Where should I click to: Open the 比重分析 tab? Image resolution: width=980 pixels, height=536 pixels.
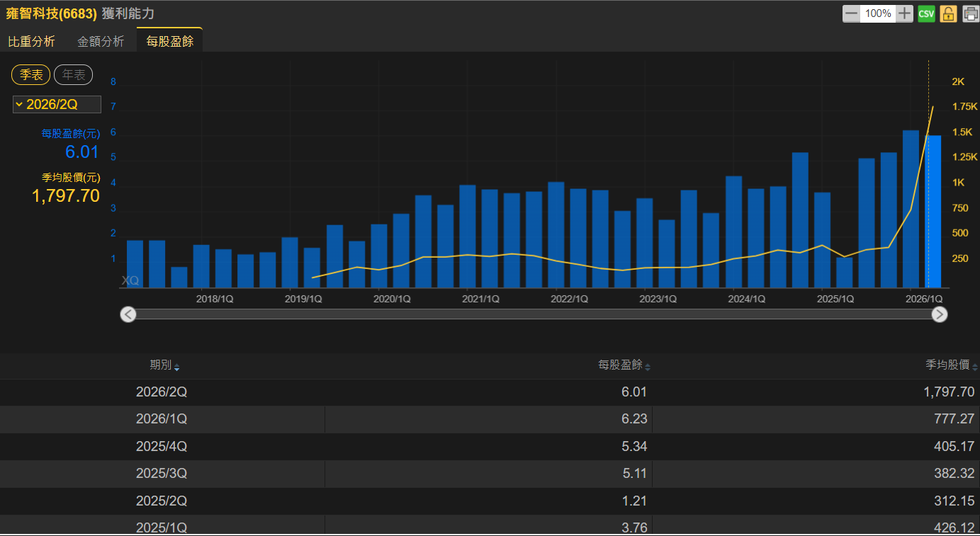click(x=31, y=42)
